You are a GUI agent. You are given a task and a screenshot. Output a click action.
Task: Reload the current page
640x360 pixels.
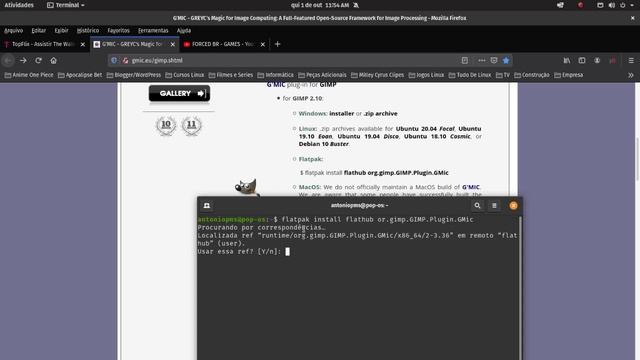tap(38, 60)
